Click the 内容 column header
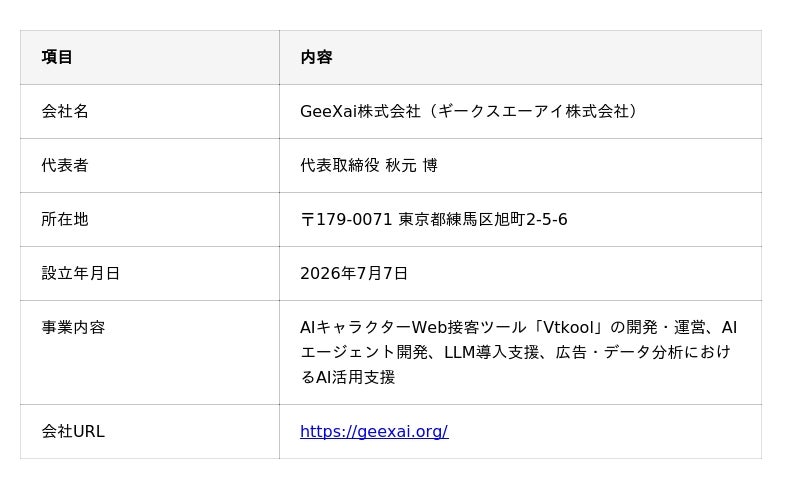 [520, 57]
